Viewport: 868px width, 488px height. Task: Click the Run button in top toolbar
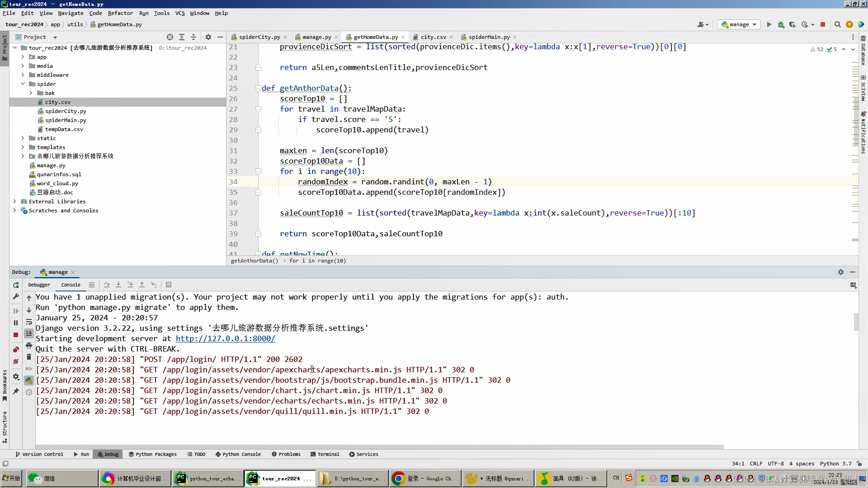[769, 24]
